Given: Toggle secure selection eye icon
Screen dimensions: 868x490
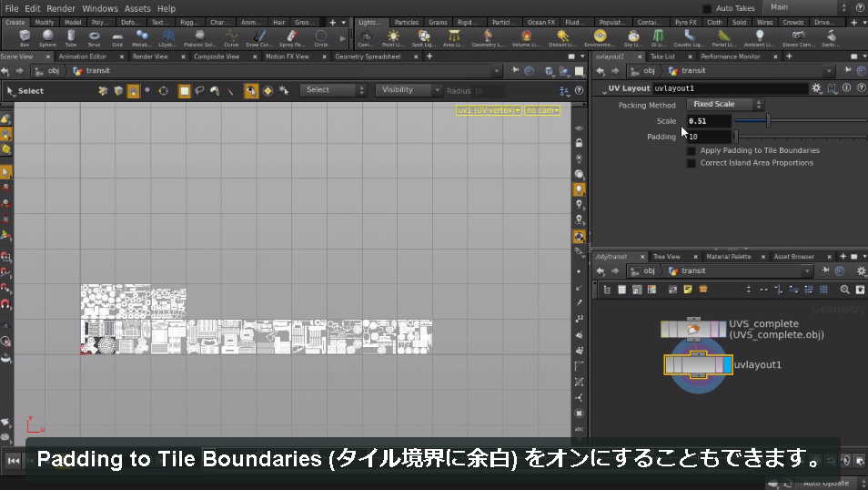Looking at the screenshot, I should [251, 91].
